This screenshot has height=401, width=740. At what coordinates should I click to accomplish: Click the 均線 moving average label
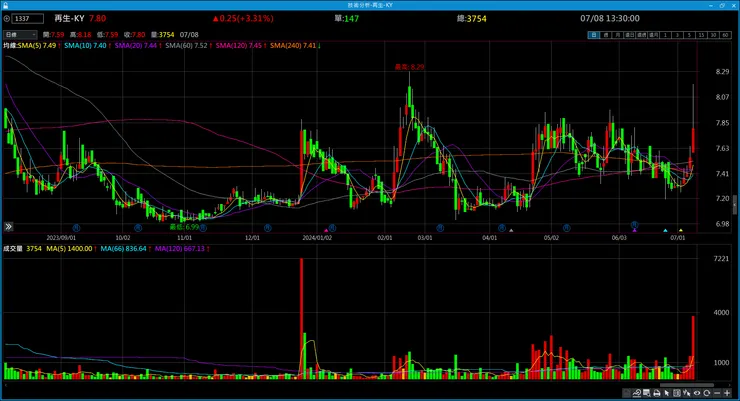[x=10, y=46]
